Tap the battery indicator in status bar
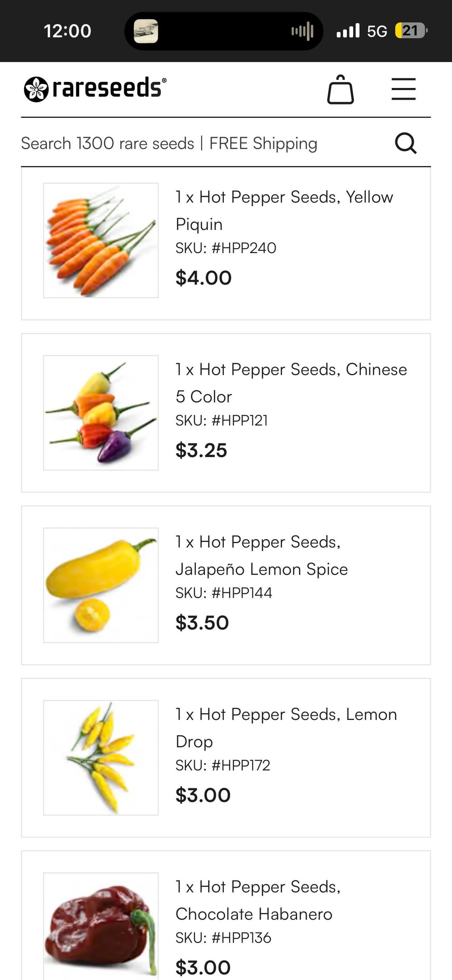The width and height of the screenshot is (452, 980). (x=411, y=31)
